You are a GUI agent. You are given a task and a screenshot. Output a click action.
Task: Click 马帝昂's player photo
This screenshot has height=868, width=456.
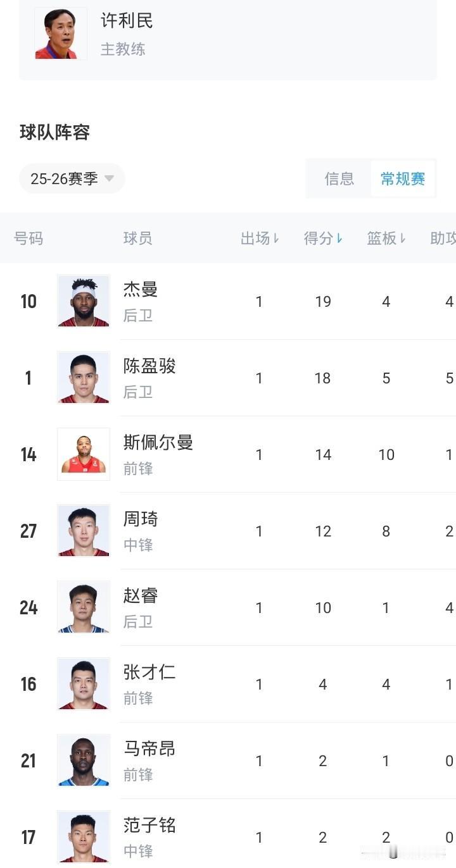(x=83, y=760)
